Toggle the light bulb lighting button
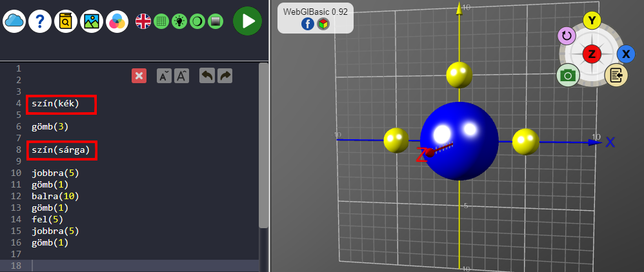The height and width of the screenshot is (272, 644). pyautogui.click(x=179, y=21)
